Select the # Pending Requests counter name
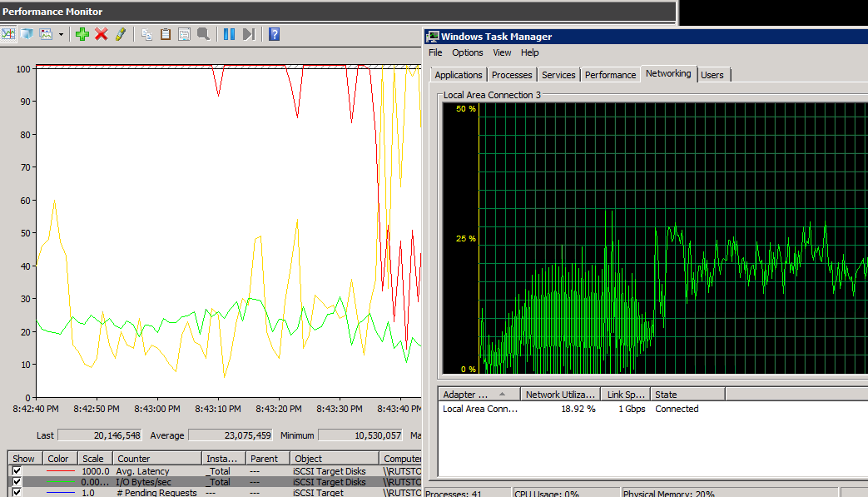868x497 pixels. [x=156, y=493]
